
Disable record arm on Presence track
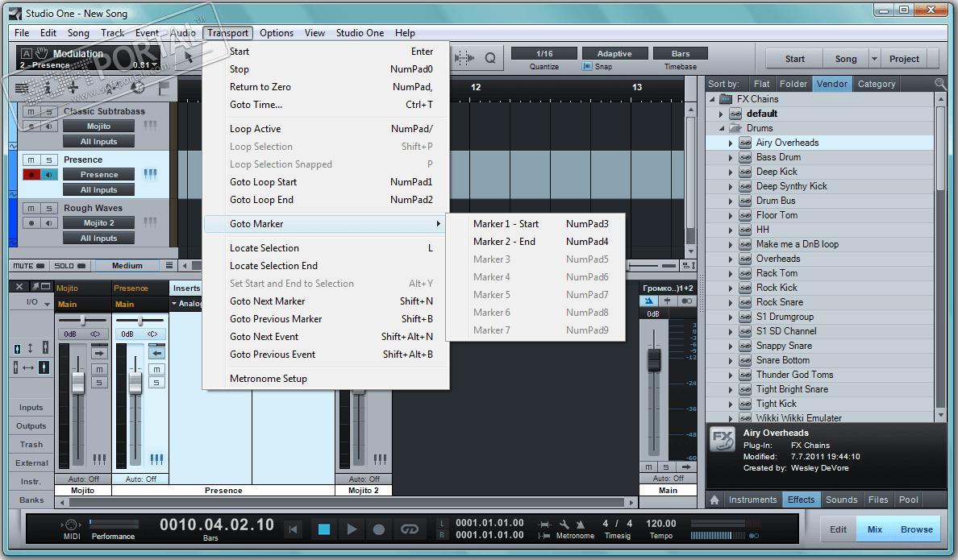(31, 175)
